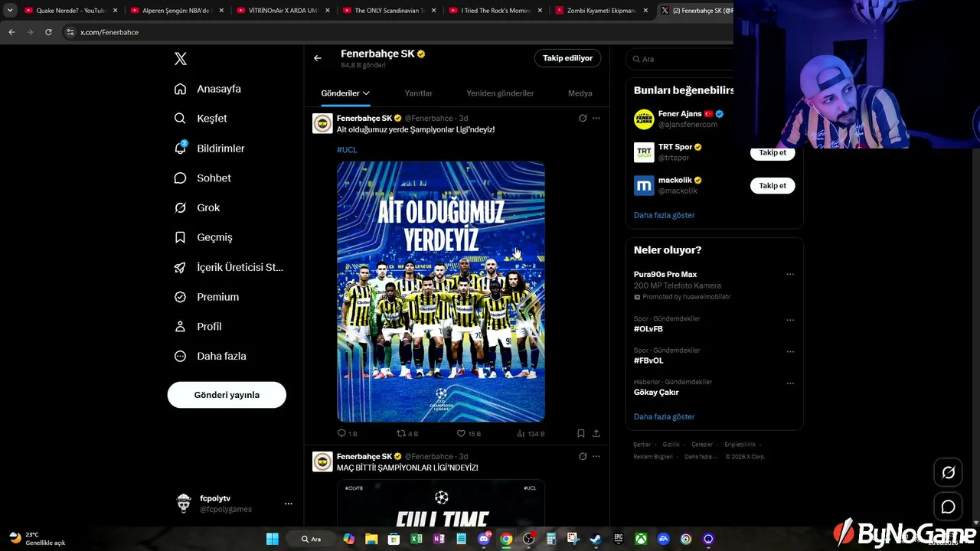The height and width of the screenshot is (551, 980).
Task: Open more options on the 'Ait olduğumuz yerde' post
Action: point(596,118)
